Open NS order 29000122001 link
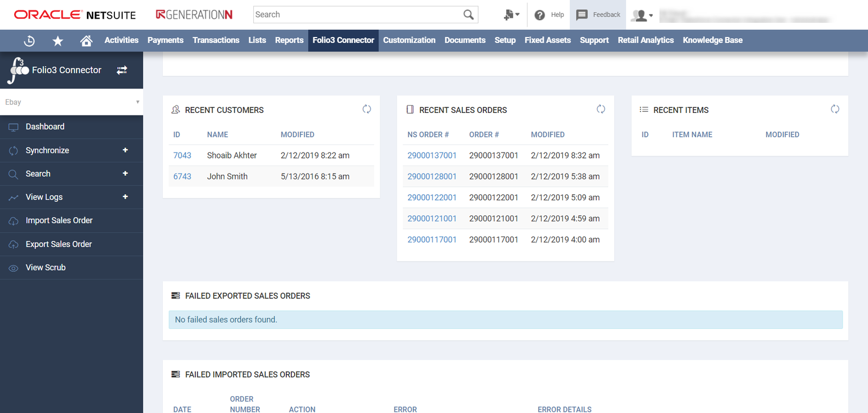This screenshot has width=868, height=413. 432,198
